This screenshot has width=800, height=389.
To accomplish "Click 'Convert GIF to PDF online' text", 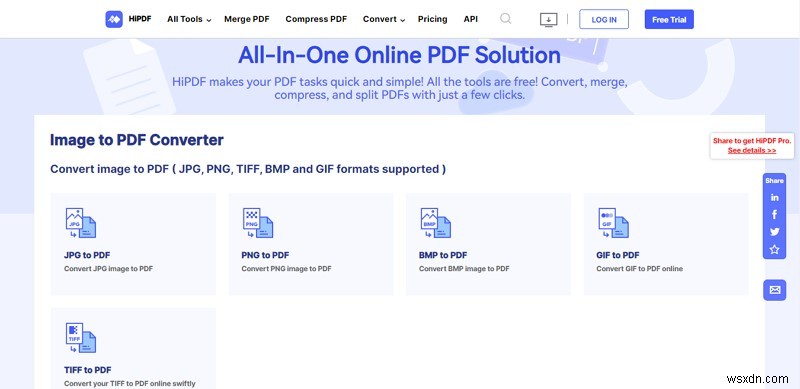I will pyautogui.click(x=639, y=269).
